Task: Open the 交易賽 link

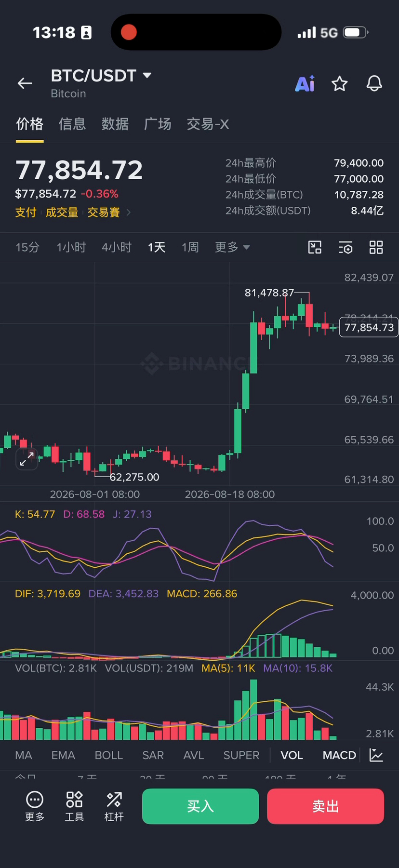Action: [x=104, y=213]
